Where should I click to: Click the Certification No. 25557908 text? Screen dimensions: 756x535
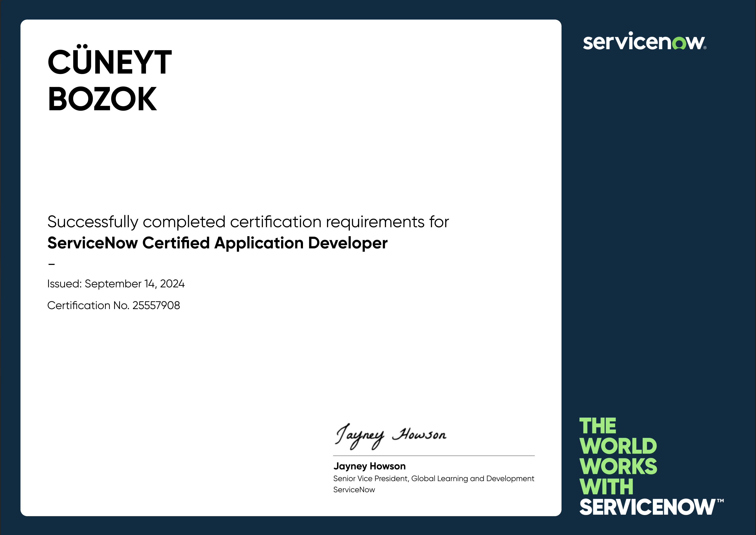[113, 305]
